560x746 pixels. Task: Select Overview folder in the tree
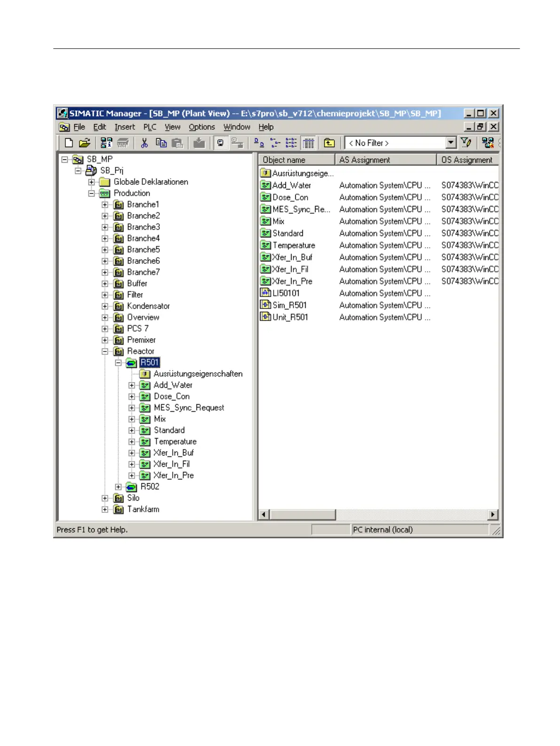coord(143,317)
